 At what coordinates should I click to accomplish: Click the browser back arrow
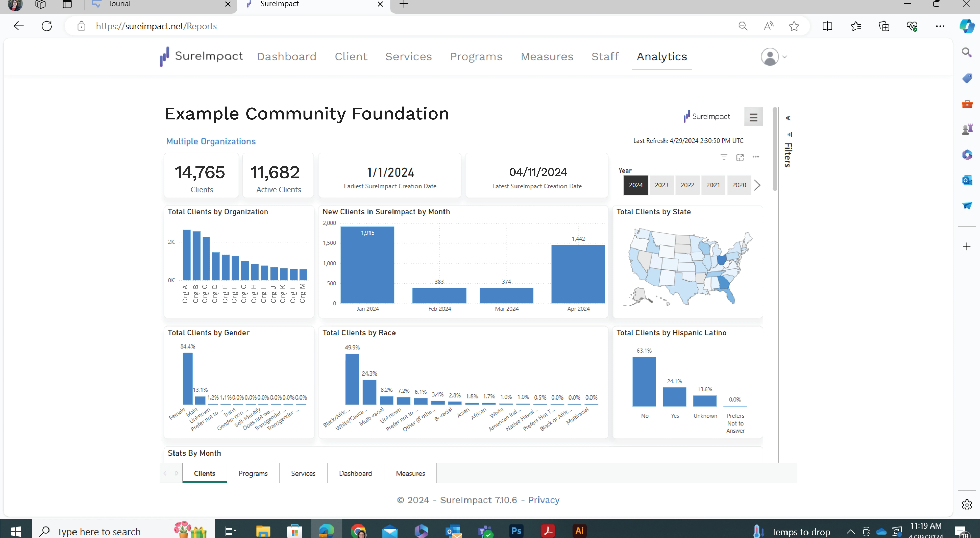point(19,26)
